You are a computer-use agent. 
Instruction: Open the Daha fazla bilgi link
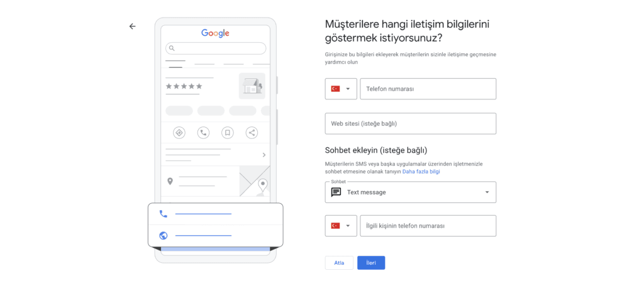421,171
